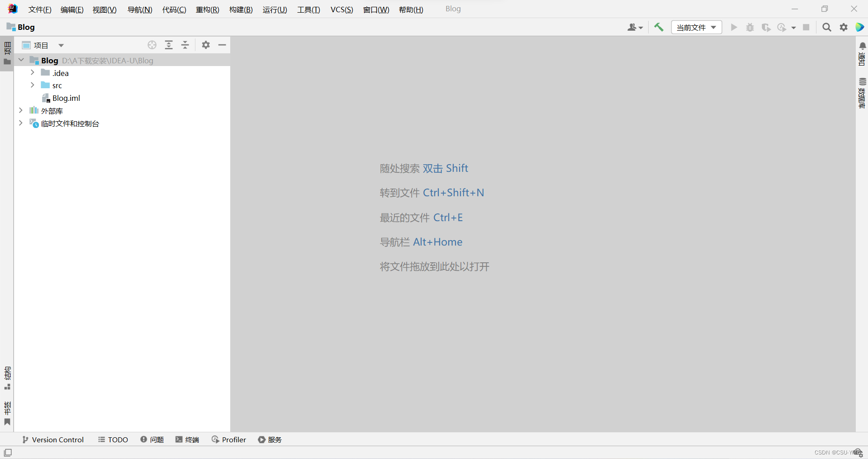The height and width of the screenshot is (459, 868).
Task: Select the 外部库 row
Action: pos(122,111)
